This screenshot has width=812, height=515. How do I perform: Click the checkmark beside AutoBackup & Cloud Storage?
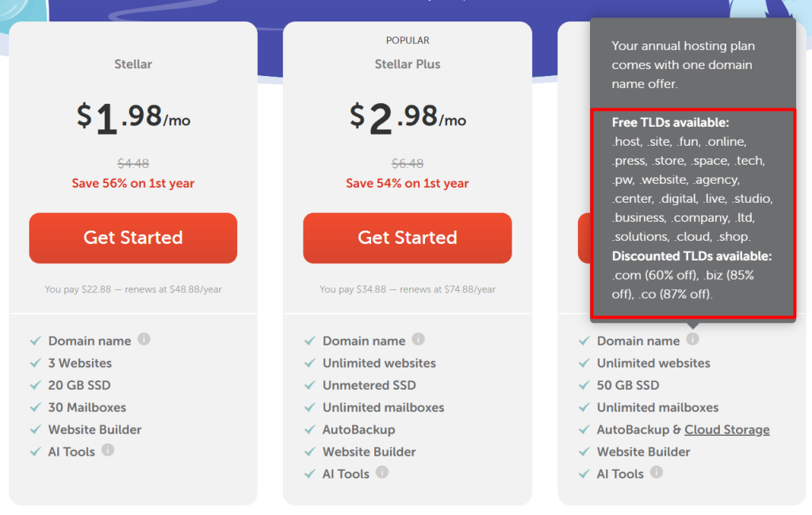[584, 429]
